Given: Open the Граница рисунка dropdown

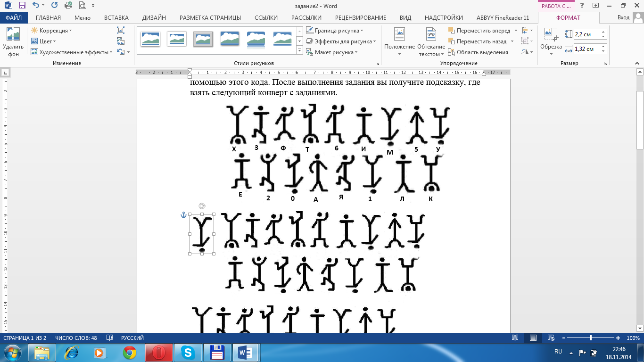Looking at the screenshot, I should pyautogui.click(x=335, y=31).
